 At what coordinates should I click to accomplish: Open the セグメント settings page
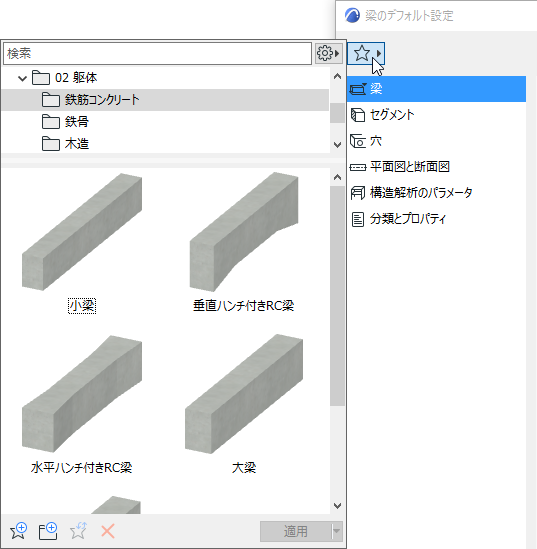pyautogui.click(x=436, y=115)
